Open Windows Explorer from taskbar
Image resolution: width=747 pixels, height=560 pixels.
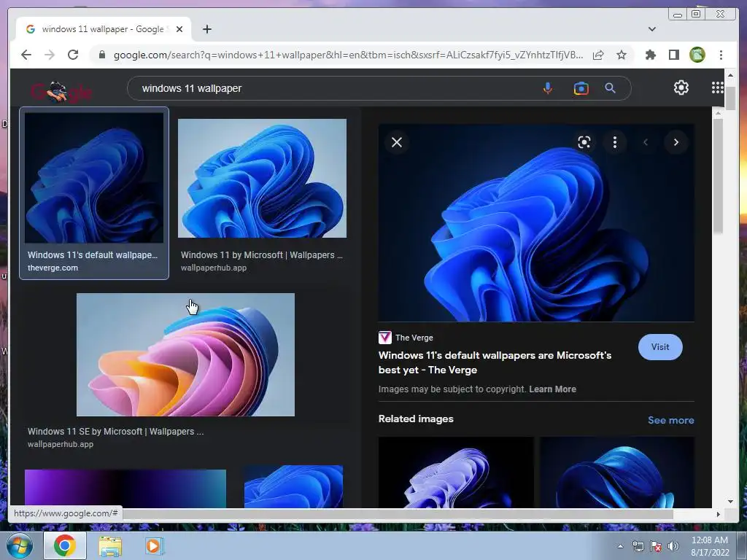(110, 546)
